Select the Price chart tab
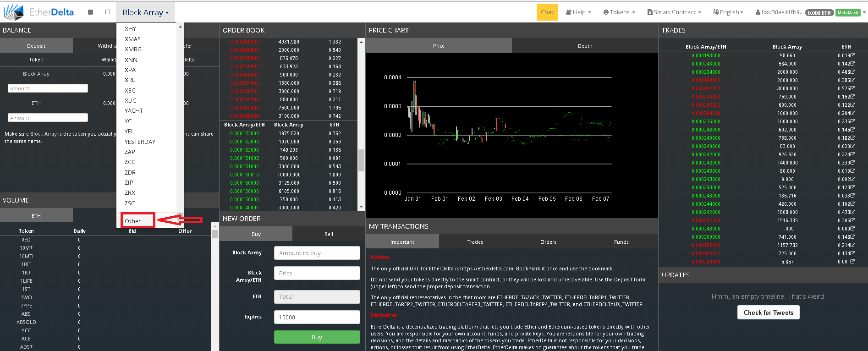Image resolution: width=868 pixels, height=351 pixels. click(439, 46)
